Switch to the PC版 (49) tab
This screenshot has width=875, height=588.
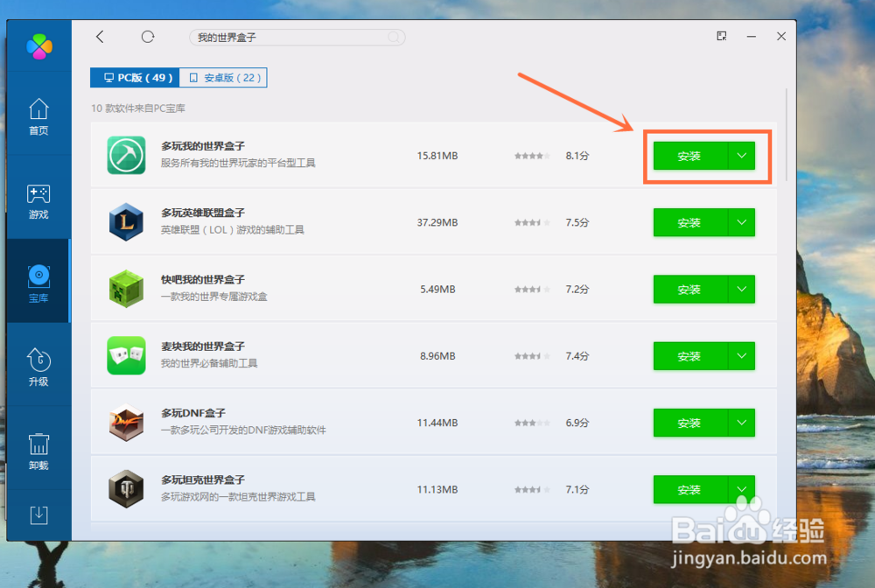135,78
